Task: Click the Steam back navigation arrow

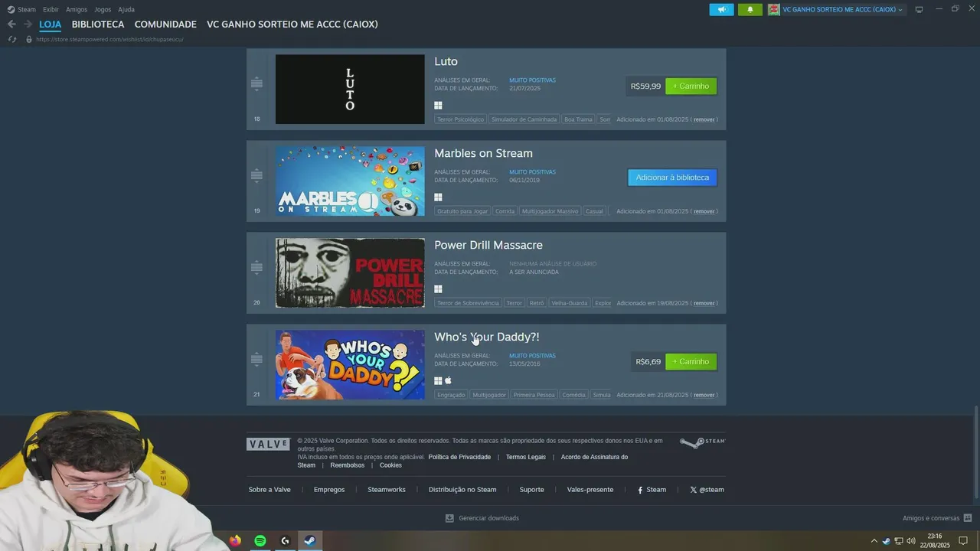Action: (11, 24)
